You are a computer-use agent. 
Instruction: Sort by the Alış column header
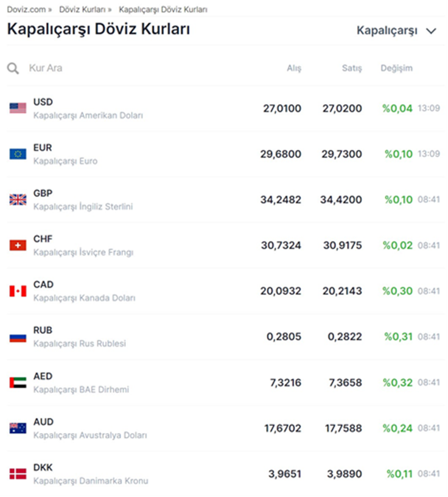(294, 68)
